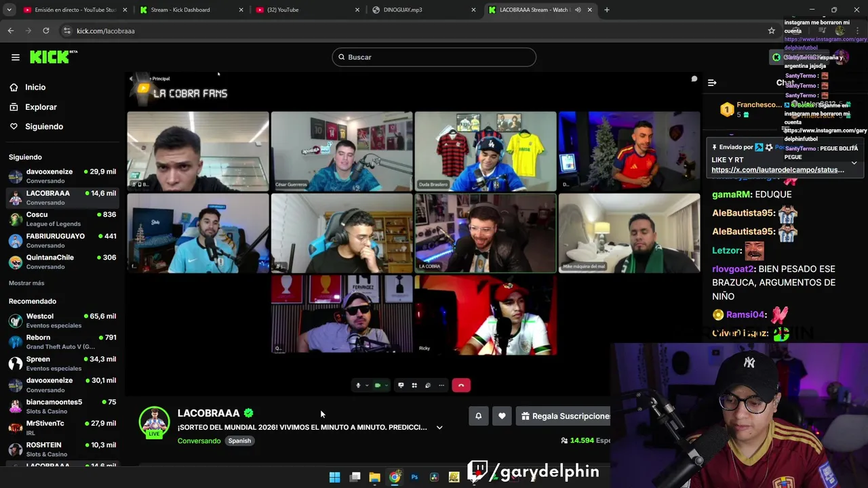The image size is (868, 488).
Task: Toggle the green camera button
Action: click(x=378, y=386)
